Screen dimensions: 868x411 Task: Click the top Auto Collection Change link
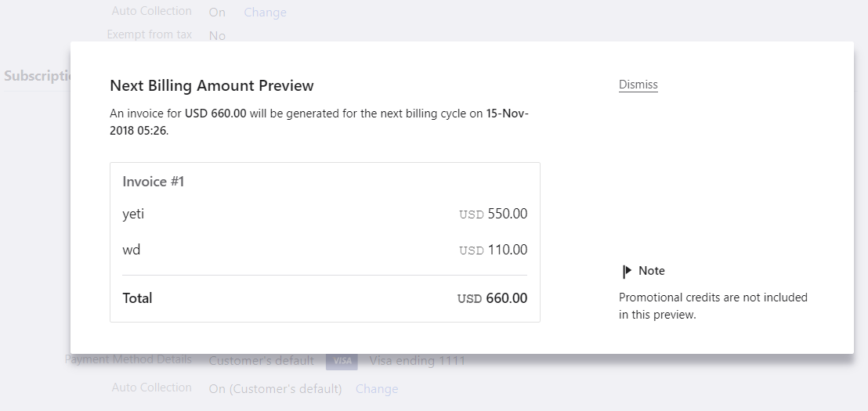tap(265, 13)
